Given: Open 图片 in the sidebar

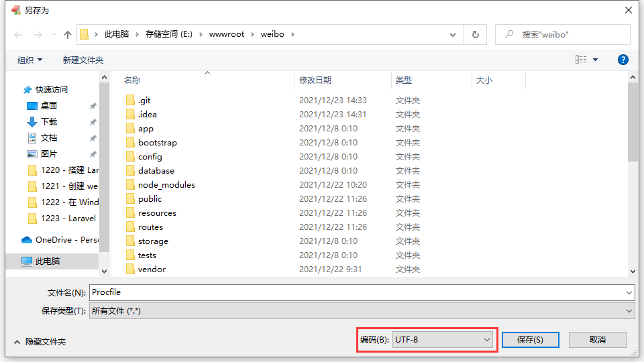Looking at the screenshot, I should pos(42,154).
